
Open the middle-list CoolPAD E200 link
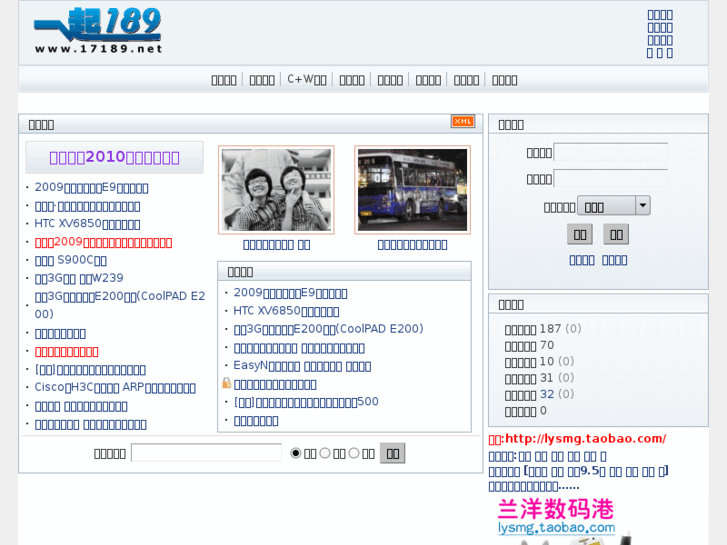(328, 329)
